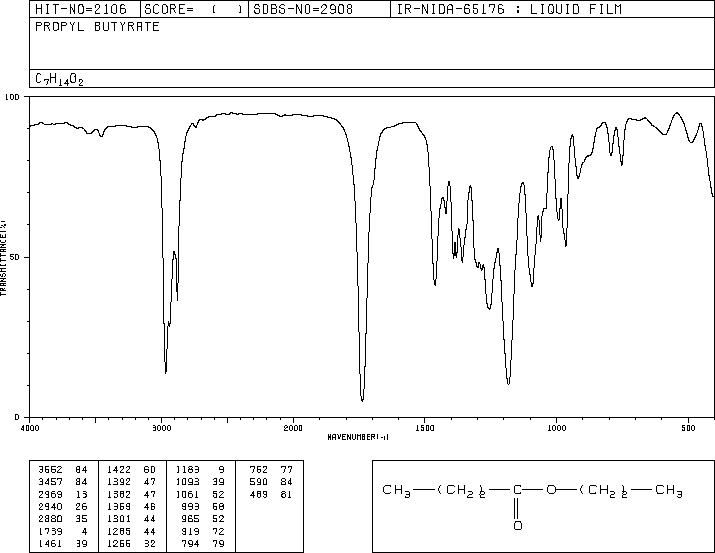Select the 590 peak table entry
The width and height of the screenshot is (715, 553).
point(271,482)
